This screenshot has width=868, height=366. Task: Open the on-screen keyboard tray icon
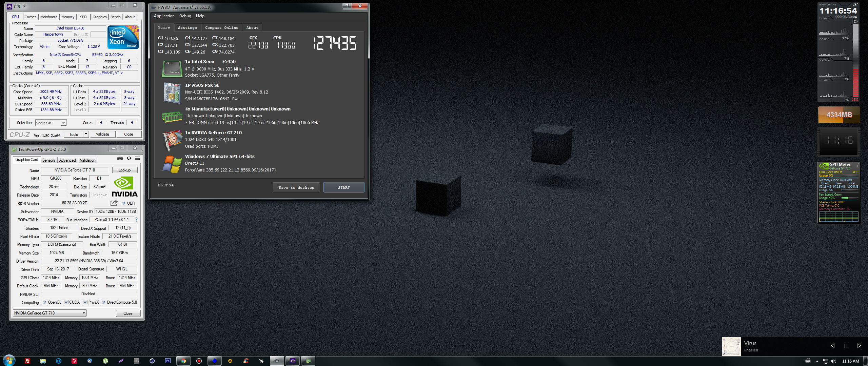(x=808, y=361)
